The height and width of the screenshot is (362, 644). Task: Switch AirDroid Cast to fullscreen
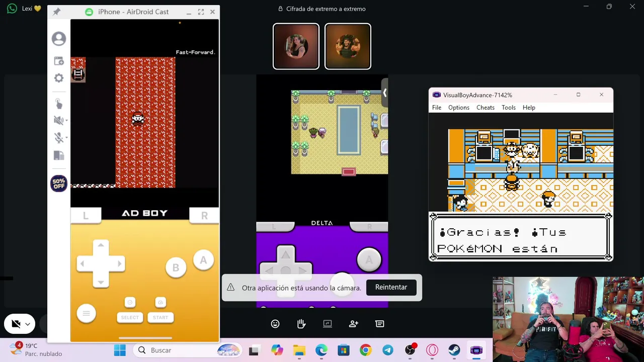(x=201, y=12)
